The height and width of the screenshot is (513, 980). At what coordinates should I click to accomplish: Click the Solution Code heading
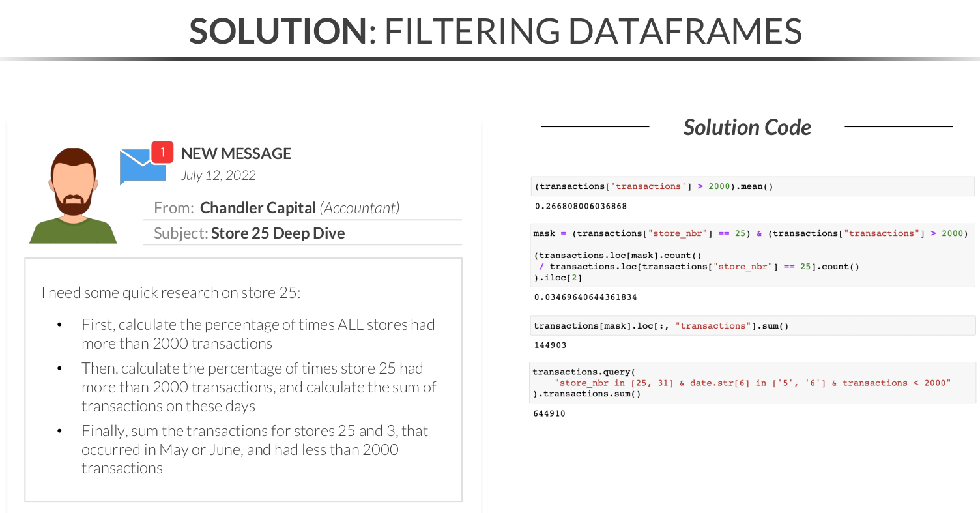[x=747, y=127]
